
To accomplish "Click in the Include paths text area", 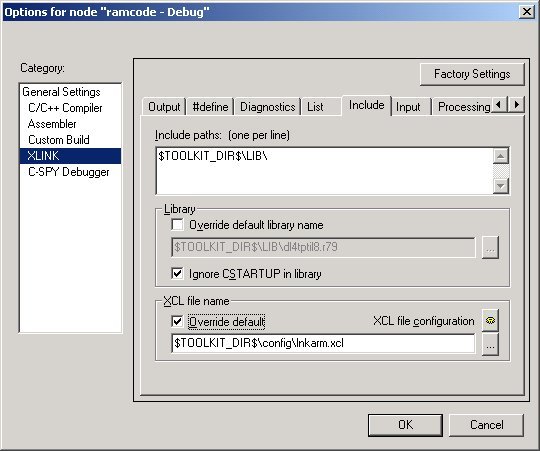I will coord(324,171).
